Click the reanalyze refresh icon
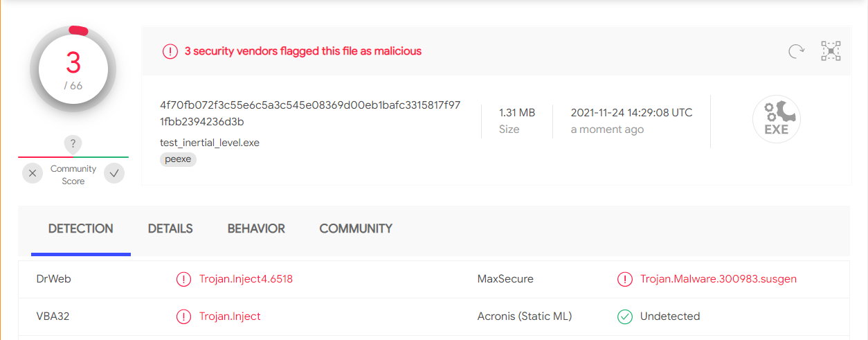 [797, 51]
